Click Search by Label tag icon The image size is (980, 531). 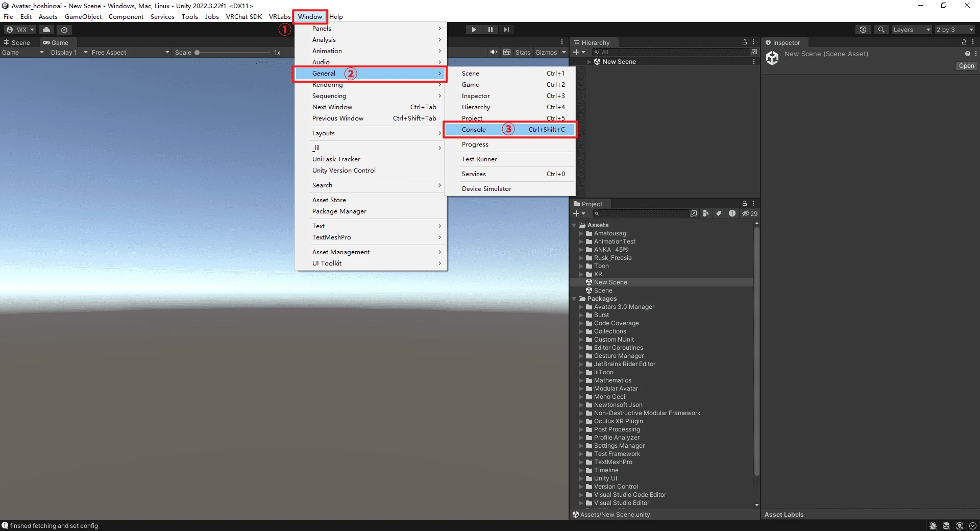[x=719, y=213]
